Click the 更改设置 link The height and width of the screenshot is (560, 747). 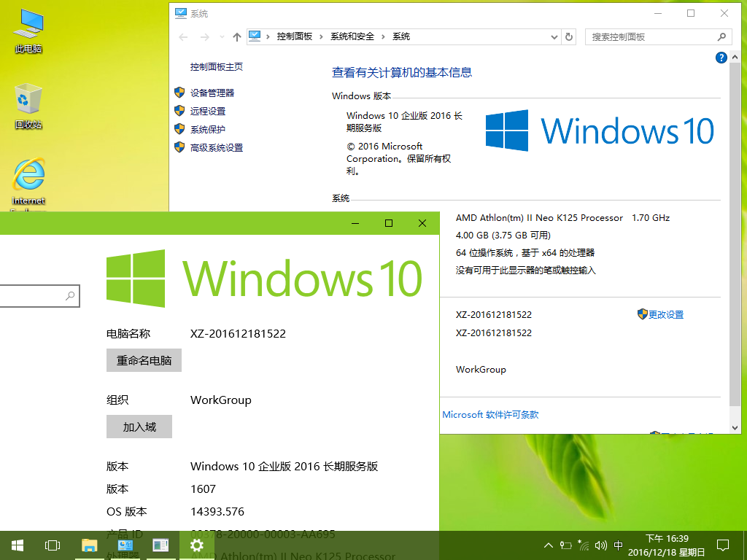[x=665, y=315]
